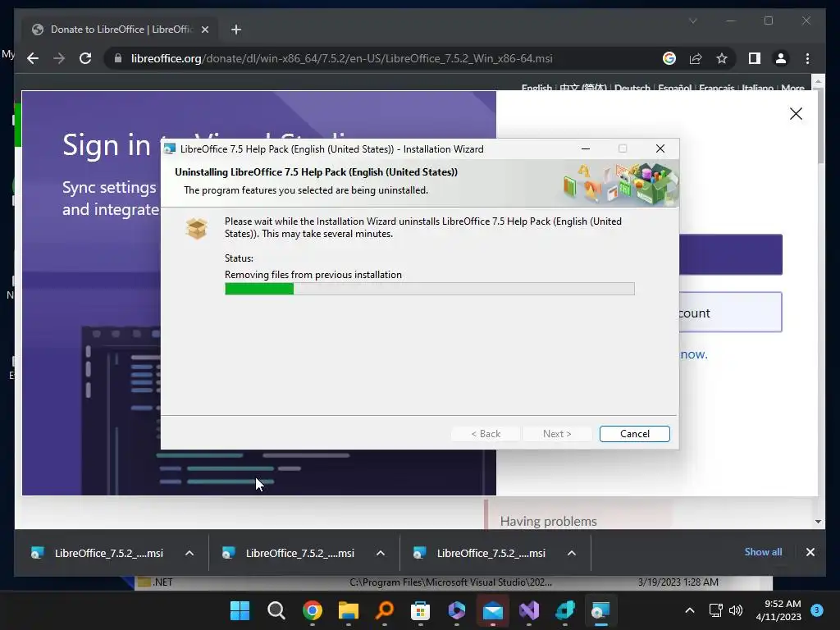
Task: Minimize the Installation Wizard window
Action: (586, 148)
